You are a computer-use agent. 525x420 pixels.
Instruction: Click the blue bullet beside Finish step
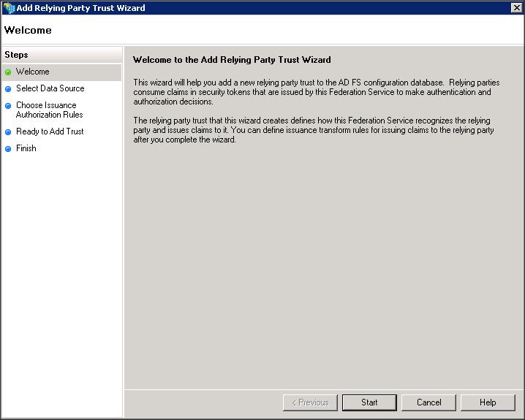pos(8,149)
